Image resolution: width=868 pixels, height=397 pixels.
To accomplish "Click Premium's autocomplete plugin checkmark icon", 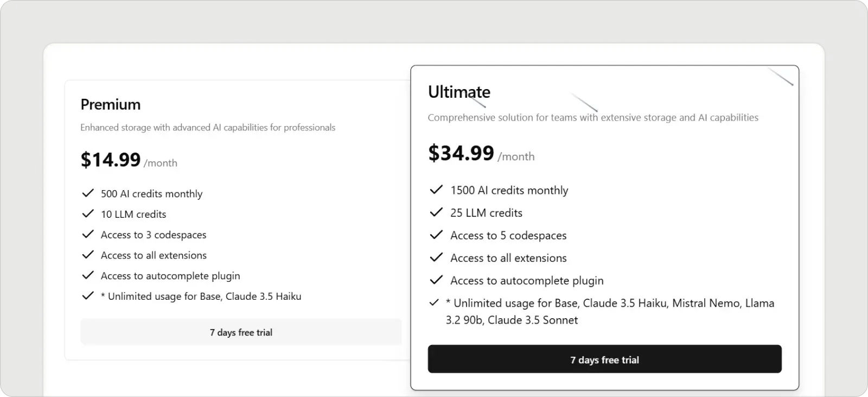I will [88, 275].
